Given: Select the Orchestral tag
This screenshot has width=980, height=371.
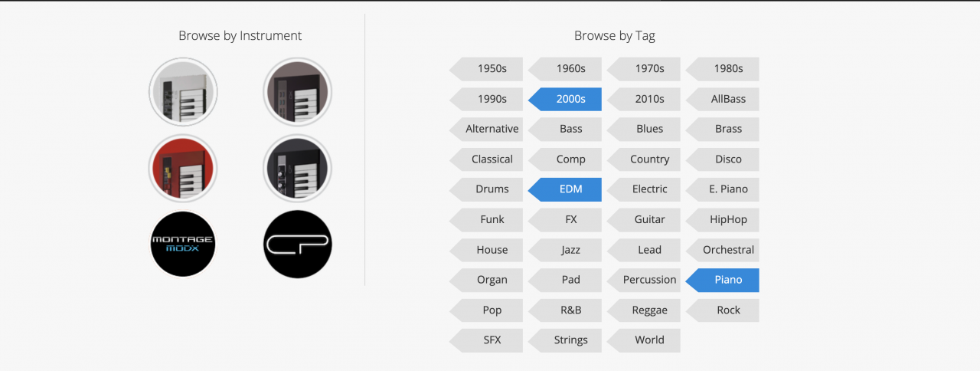Looking at the screenshot, I should coord(727,250).
